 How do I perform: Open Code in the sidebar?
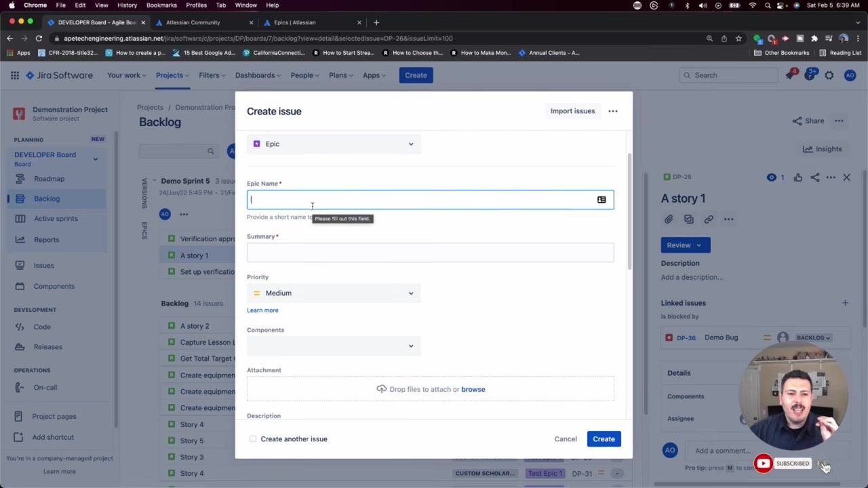42,327
